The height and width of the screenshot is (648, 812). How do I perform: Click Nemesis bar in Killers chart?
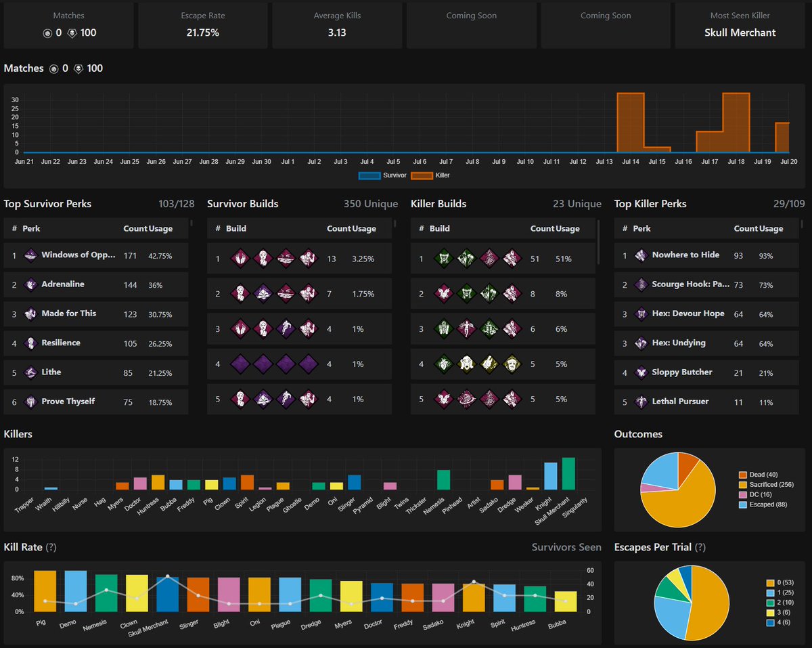[444, 479]
